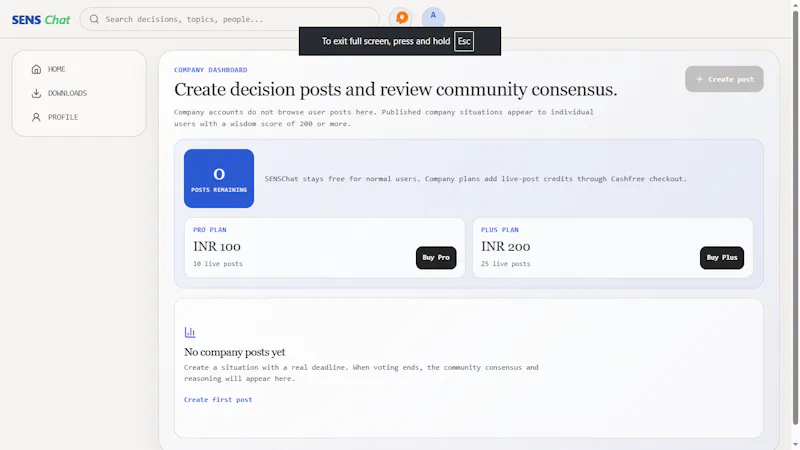Click the 'INR 100' price text
The width and height of the screenshot is (800, 450).
coord(217,246)
